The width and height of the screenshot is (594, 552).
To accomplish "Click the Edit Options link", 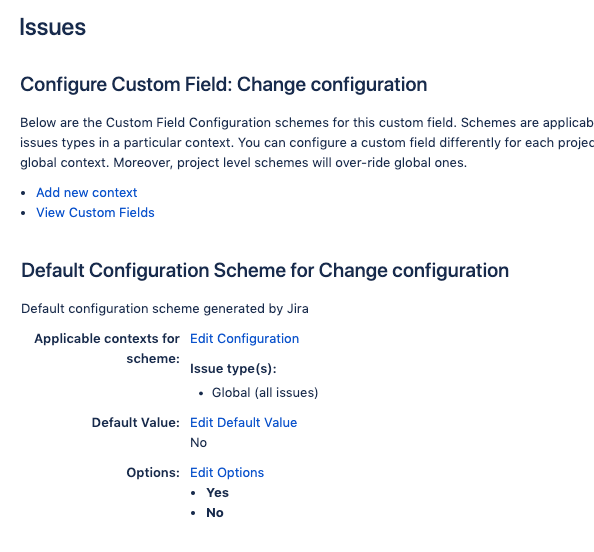I will click(227, 472).
